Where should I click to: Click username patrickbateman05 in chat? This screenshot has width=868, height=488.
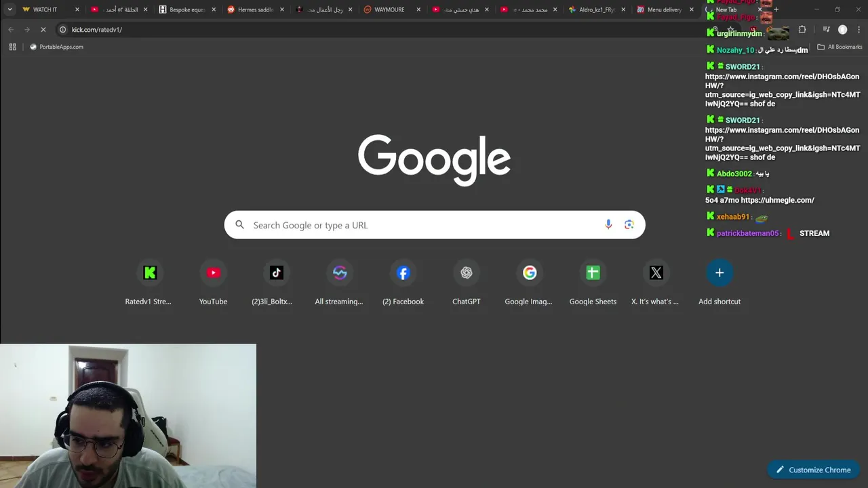(x=748, y=233)
